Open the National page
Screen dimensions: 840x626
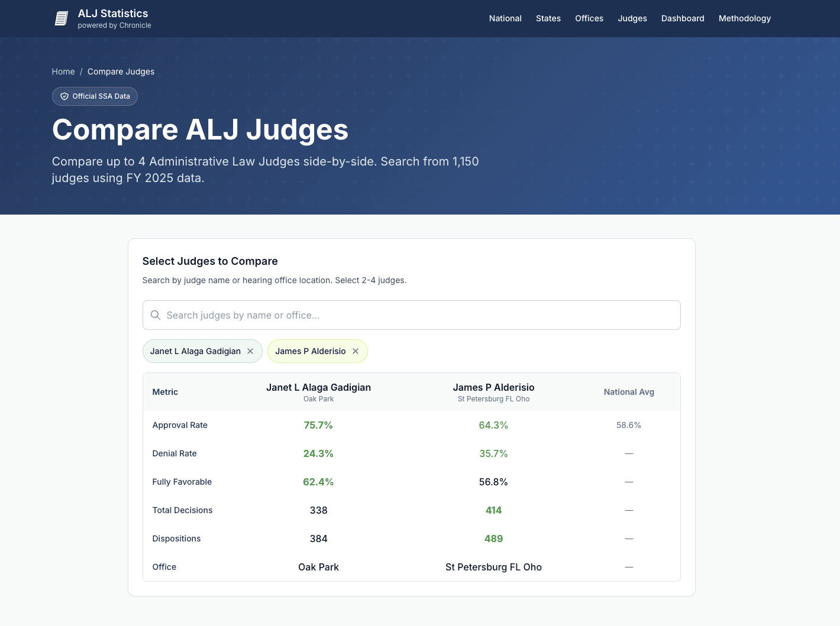coord(505,18)
